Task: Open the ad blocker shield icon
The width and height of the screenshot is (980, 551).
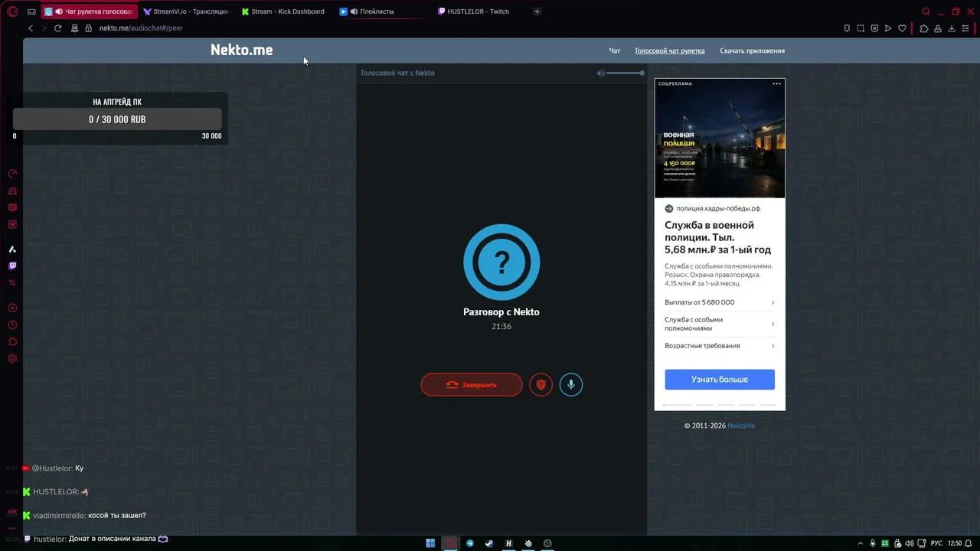Action: point(874,28)
